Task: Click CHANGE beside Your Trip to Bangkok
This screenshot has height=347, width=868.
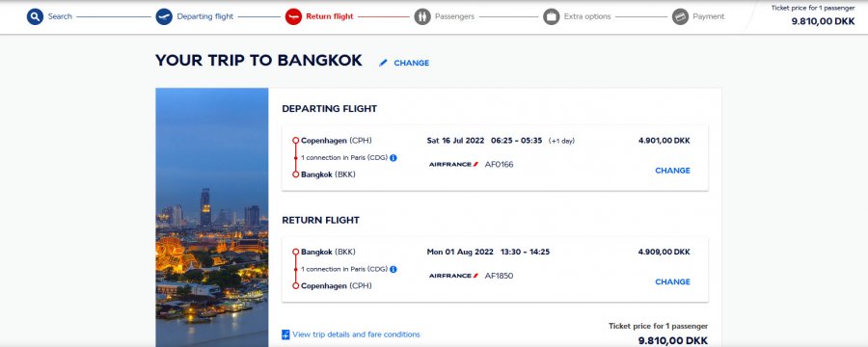Action: (411, 63)
